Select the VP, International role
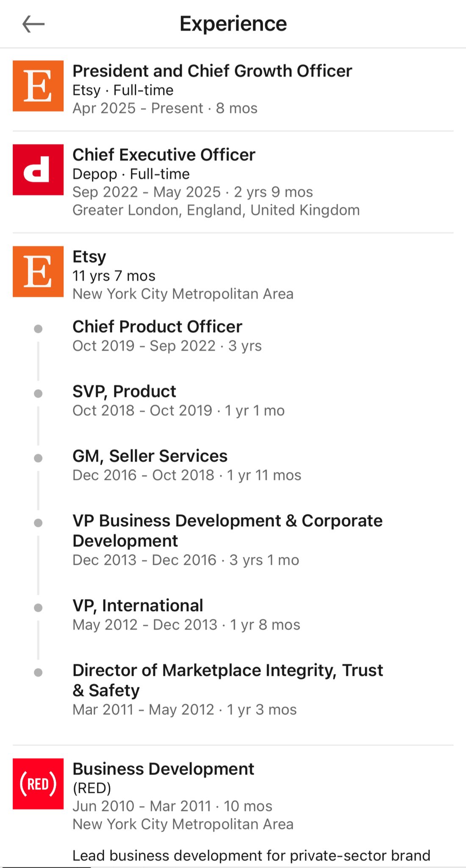Screen dimensions: 466x868 138,606
